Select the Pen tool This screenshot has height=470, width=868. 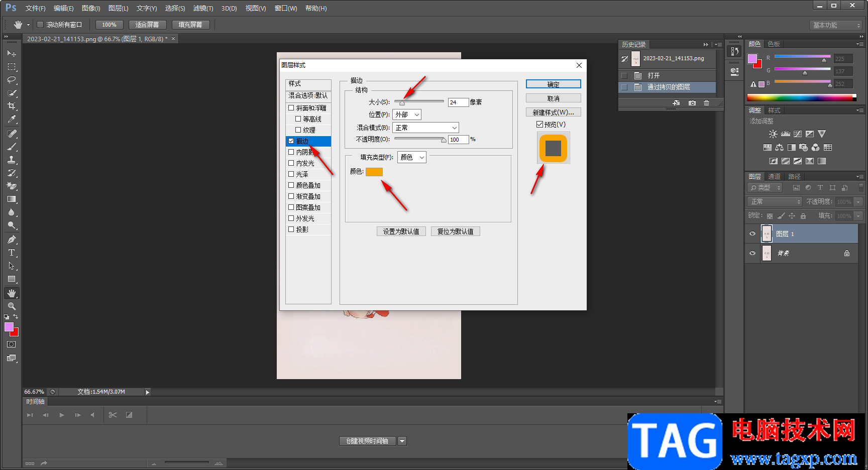[12, 240]
